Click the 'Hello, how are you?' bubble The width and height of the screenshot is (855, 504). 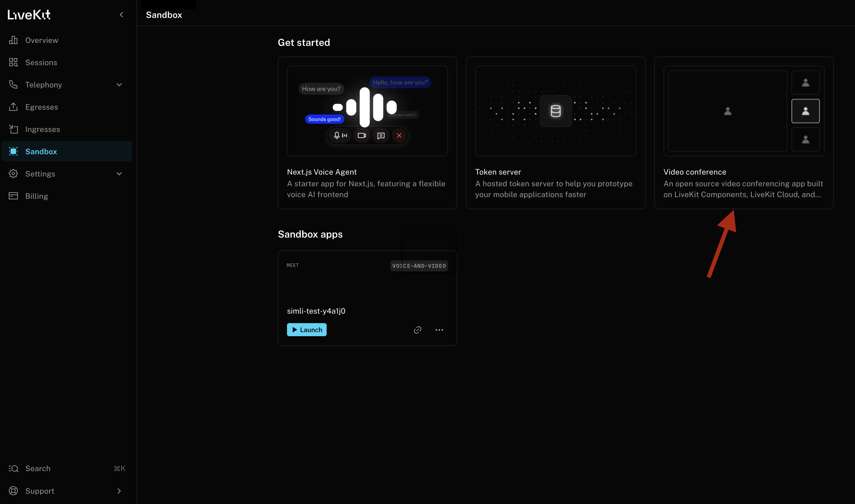pyautogui.click(x=400, y=83)
